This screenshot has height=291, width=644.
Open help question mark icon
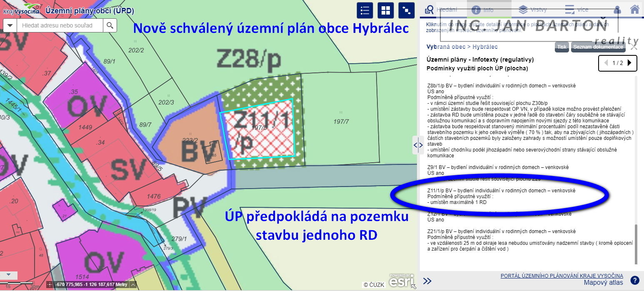click(x=634, y=281)
